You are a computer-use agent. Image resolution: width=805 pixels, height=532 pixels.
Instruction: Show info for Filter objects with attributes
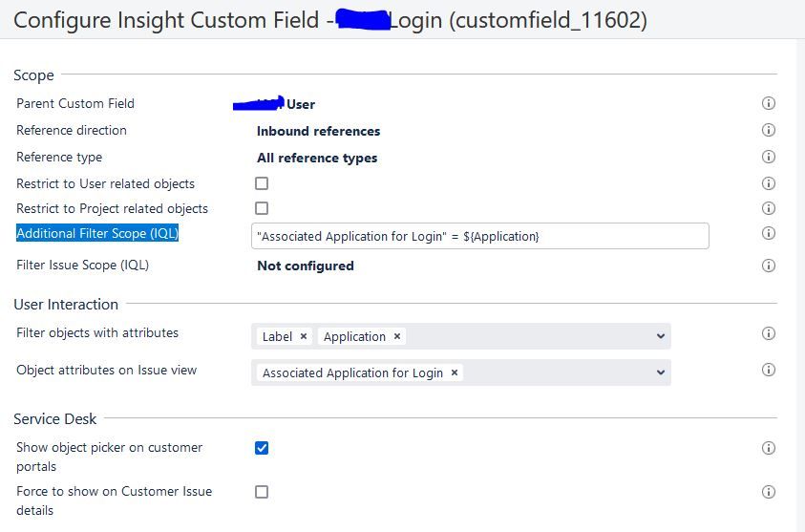pos(768,333)
